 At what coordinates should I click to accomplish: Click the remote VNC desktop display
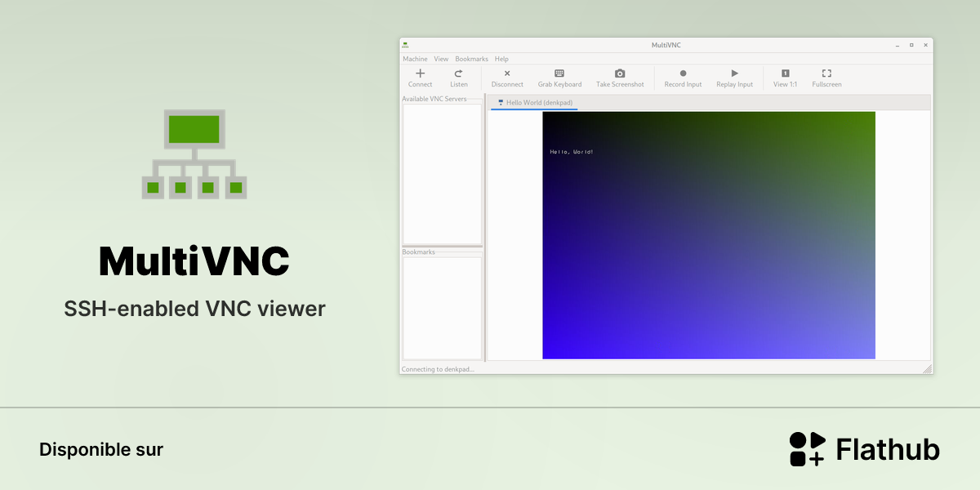click(x=709, y=235)
